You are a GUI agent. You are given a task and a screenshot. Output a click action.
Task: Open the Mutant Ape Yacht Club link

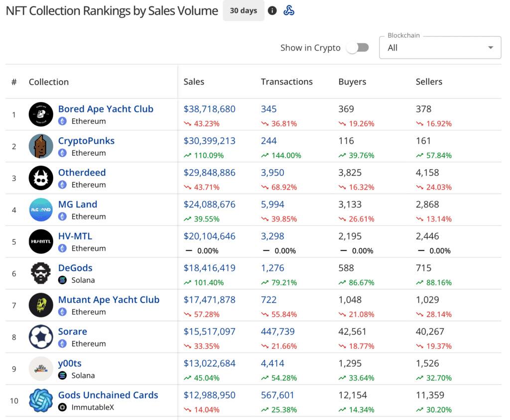[109, 300]
